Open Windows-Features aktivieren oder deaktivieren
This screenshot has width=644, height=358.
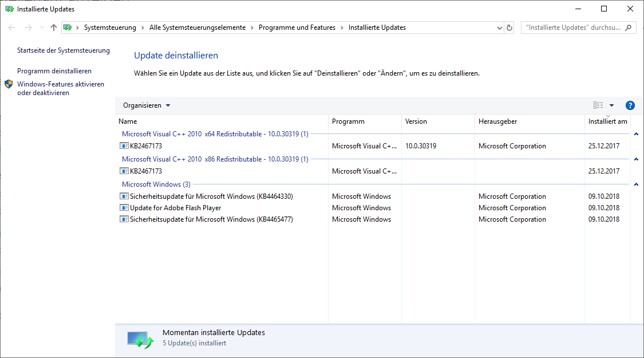60,88
